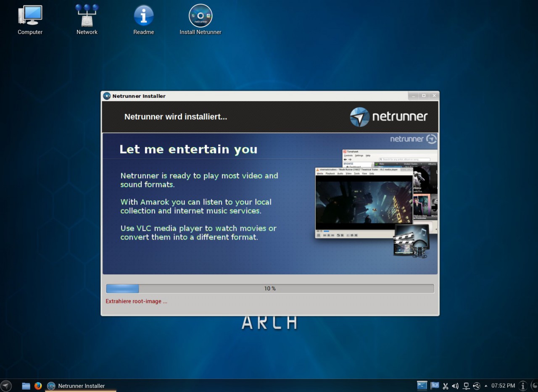Click the 'Extrahiere root-image ...' status text
The image size is (538, 392).
137,301
